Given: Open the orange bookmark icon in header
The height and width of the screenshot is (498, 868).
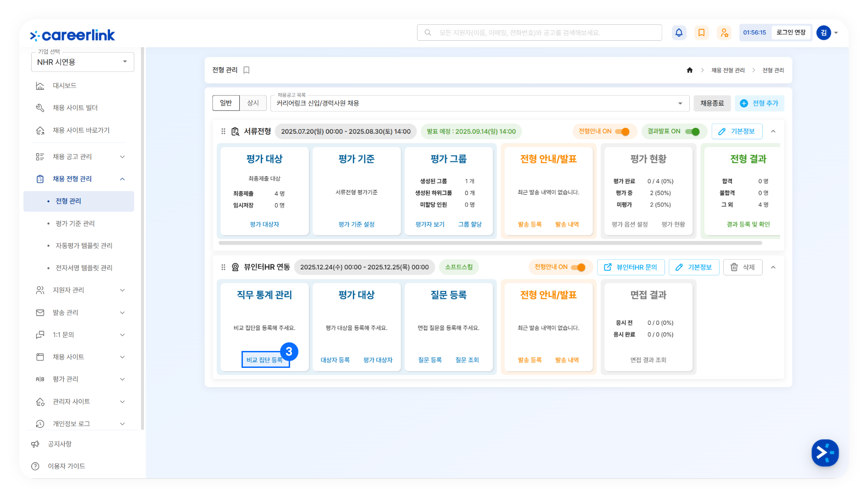Looking at the screenshot, I should 701,33.
